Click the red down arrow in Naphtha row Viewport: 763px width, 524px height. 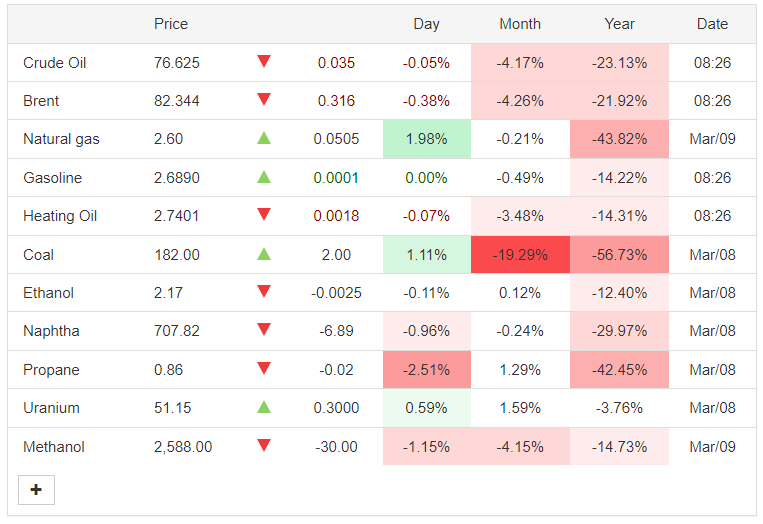264,329
